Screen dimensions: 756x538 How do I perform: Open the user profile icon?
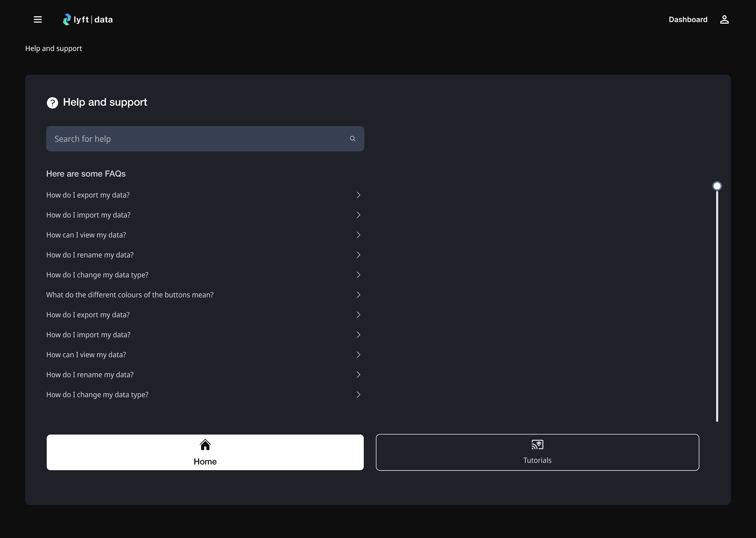click(x=724, y=20)
